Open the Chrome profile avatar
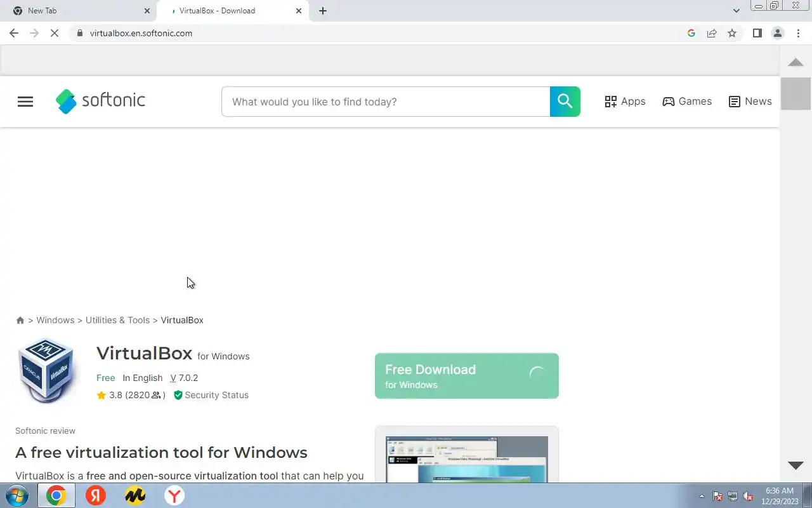 coord(778,33)
